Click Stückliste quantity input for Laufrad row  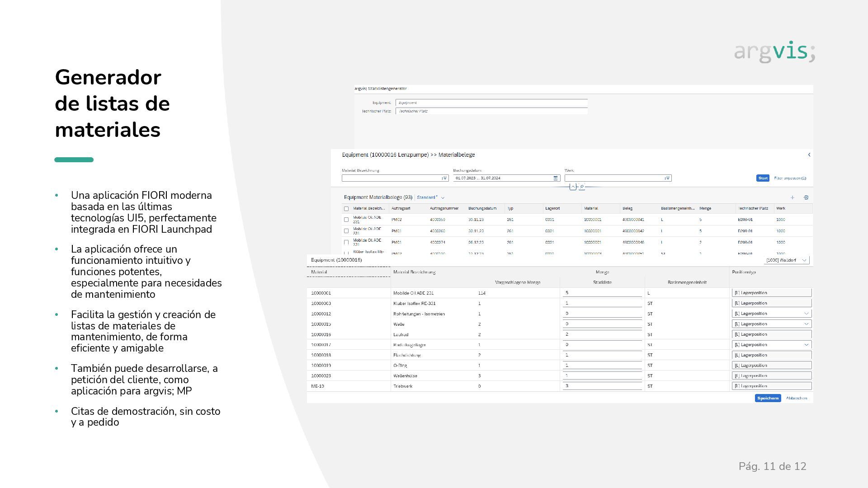coord(602,334)
